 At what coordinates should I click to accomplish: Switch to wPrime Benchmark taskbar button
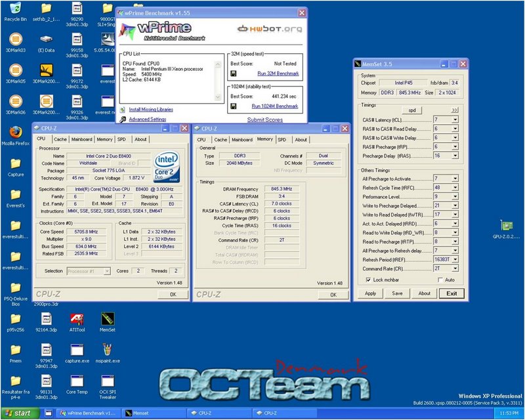click(88, 413)
